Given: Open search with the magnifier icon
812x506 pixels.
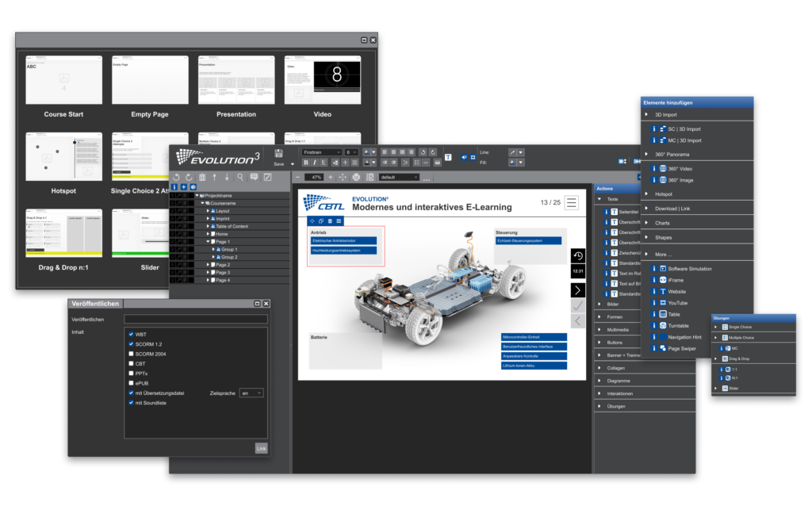Looking at the screenshot, I should click(x=240, y=177).
